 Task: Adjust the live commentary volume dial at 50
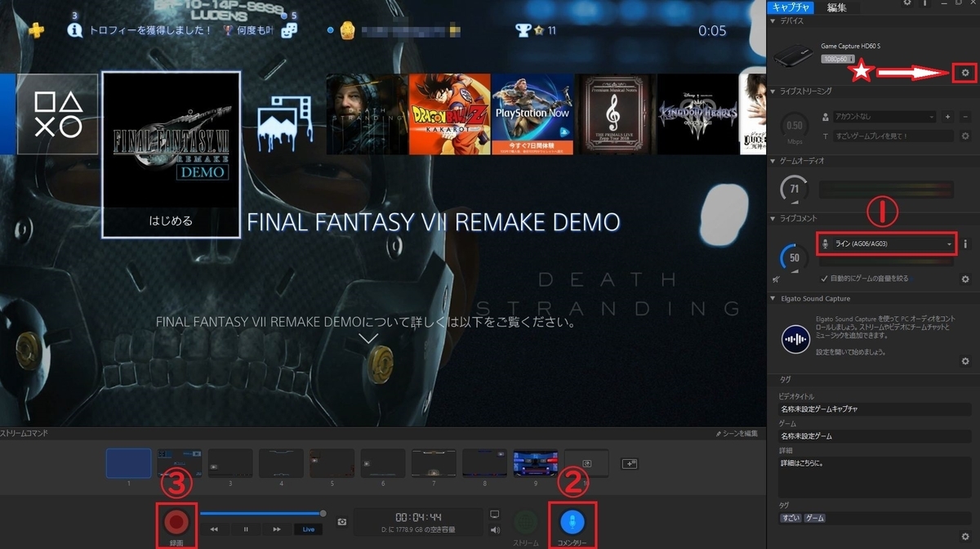[x=793, y=259]
